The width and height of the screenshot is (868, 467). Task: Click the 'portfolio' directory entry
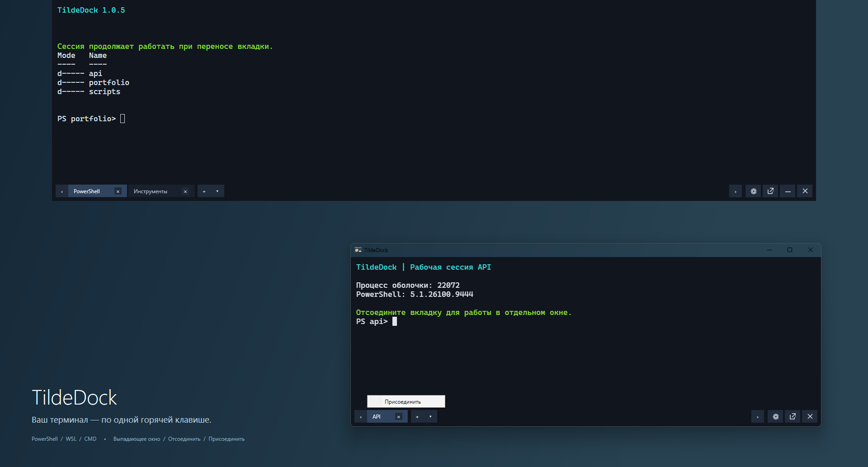point(109,82)
